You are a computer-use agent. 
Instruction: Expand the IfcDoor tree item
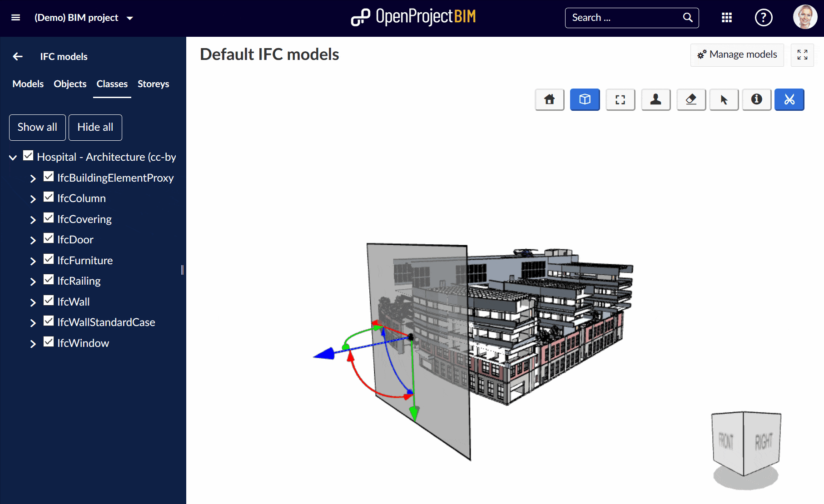(32, 240)
